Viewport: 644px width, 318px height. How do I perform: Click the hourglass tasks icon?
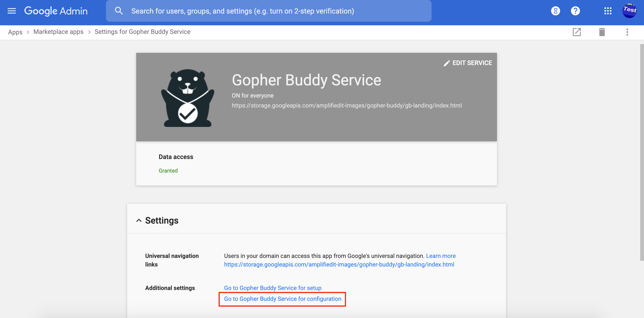pyautogui.click(x=555, y=11)
